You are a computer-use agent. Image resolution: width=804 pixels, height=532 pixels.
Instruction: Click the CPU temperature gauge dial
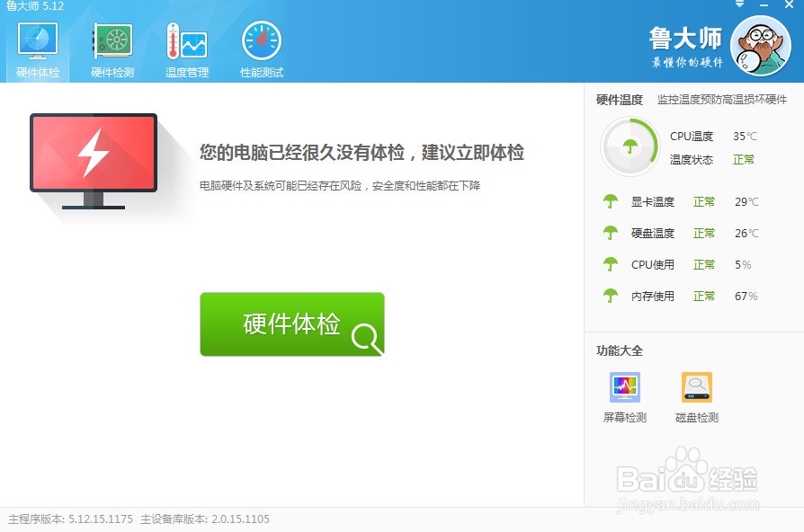(630, 146)
